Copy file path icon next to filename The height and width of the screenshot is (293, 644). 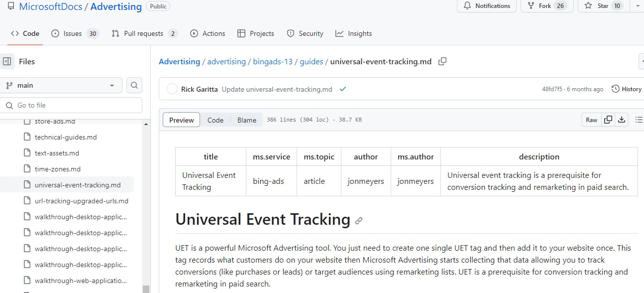pos(442,61)
